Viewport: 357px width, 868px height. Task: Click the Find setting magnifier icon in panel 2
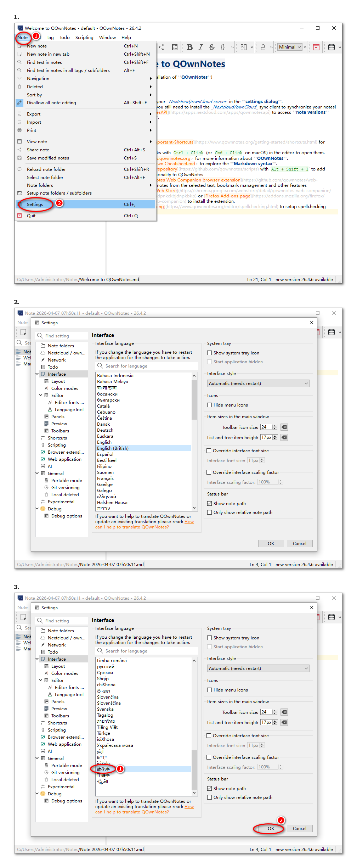click(40, 336)
